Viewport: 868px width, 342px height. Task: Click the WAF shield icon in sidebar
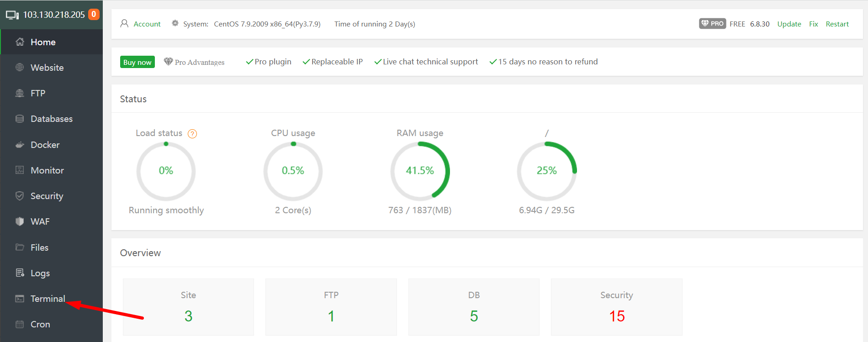point(20,221)
